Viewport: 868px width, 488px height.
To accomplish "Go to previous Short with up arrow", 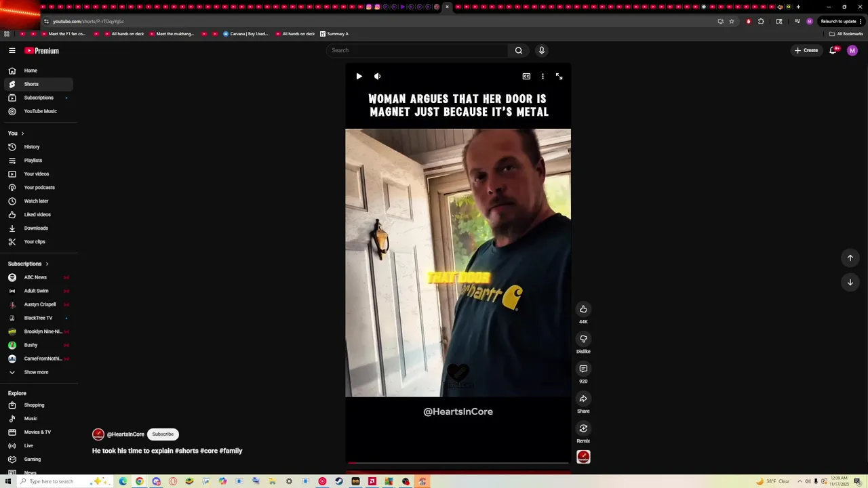I will point(850,258).
